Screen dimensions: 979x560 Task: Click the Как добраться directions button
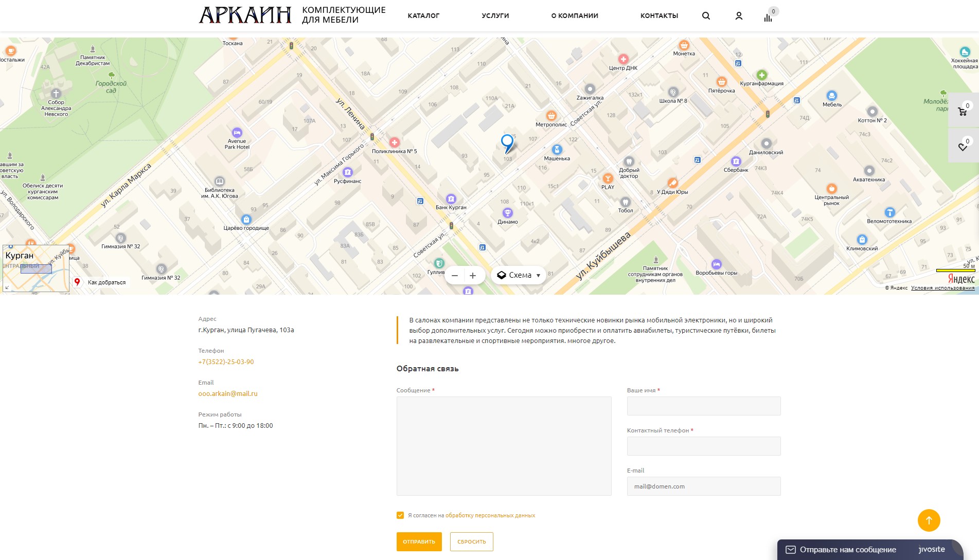coord(101,282)
